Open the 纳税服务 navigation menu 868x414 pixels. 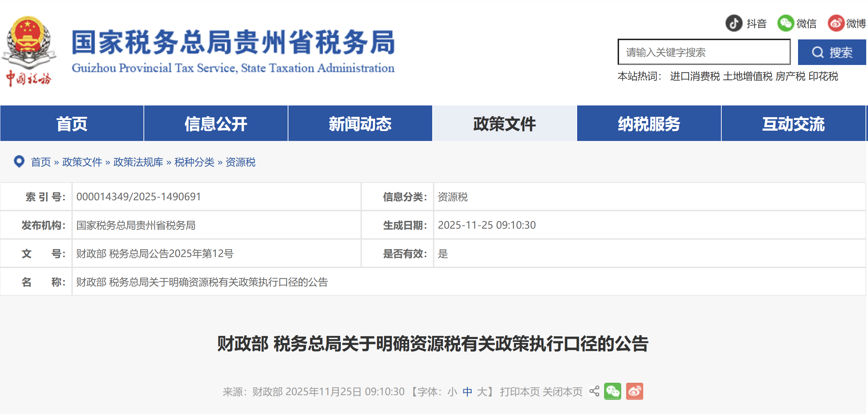pos(649,124)
